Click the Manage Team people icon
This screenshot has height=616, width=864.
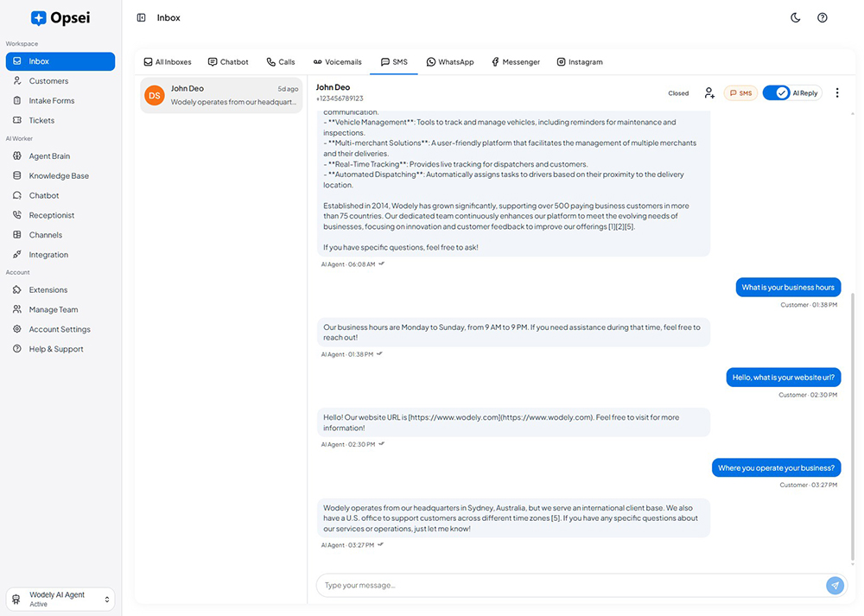click(x=17, y=309)
